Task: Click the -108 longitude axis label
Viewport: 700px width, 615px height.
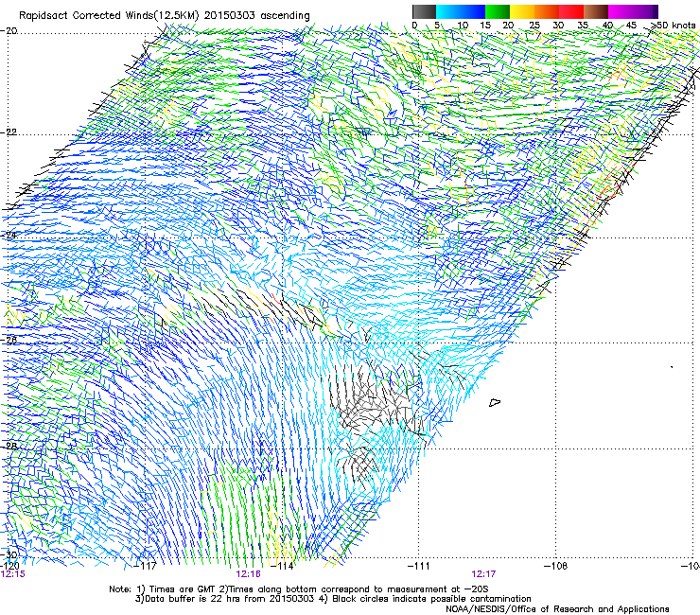Action: pyautogui.click(x=556, y=566)
